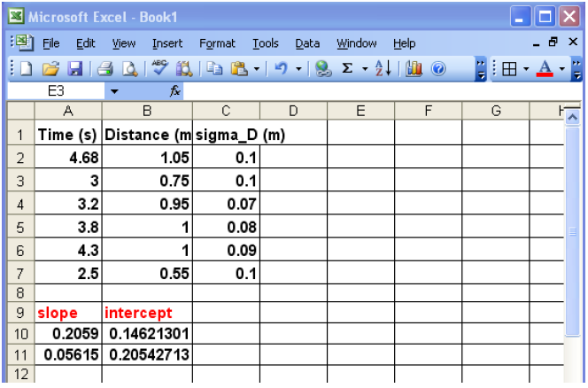The width and height of the screenshot is (588, 388).
Task: Expand the Font Color dropdown arrow
Action: (561, 67)
